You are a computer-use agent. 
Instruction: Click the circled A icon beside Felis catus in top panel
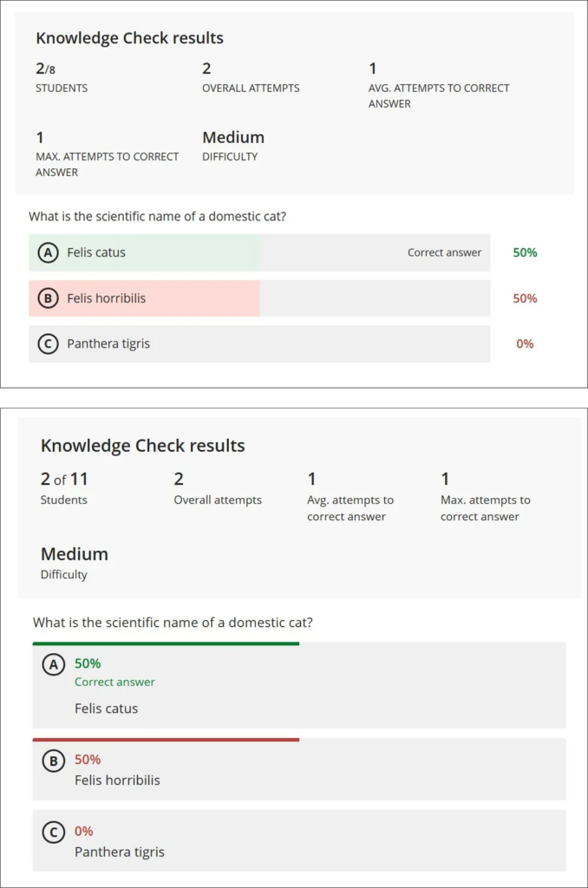pyautogui.click(x=49, y=252)
